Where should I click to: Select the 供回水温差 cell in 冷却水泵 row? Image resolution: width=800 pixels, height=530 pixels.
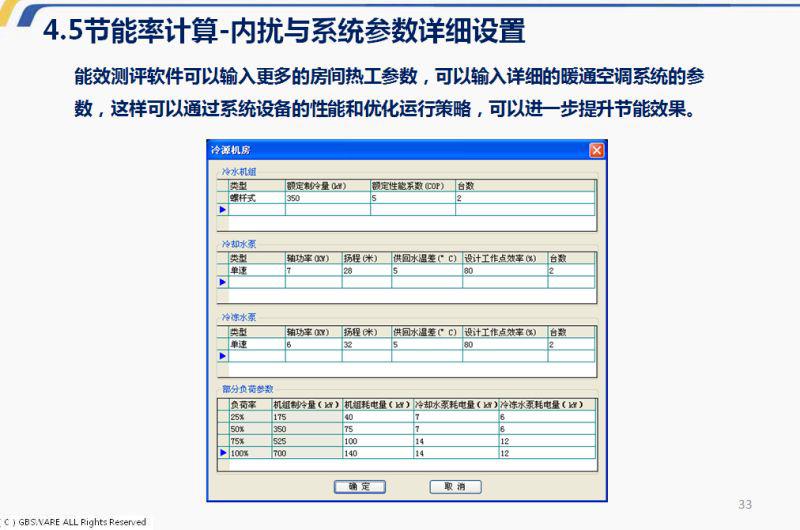427,271
